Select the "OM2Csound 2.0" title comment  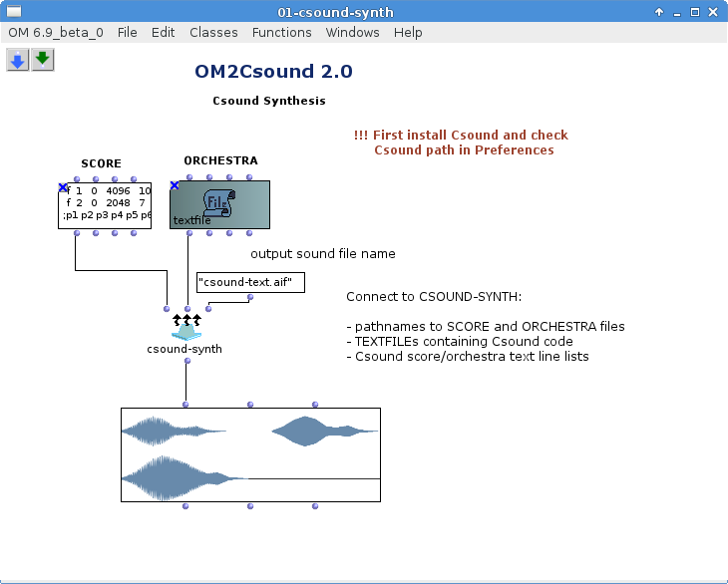tap(273, 72)
